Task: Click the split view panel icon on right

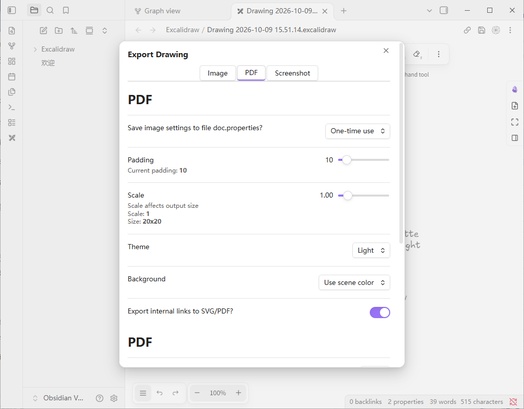Action: pyautogui.click(x=515, y=138)
